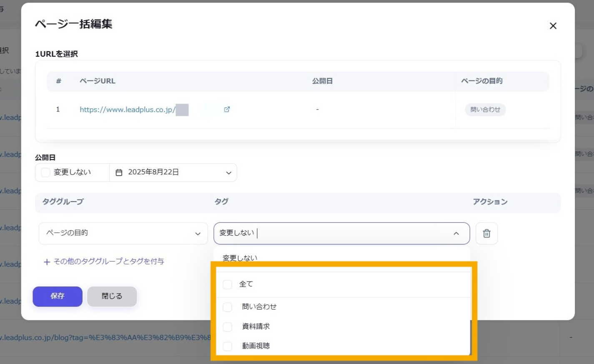Screen dimensions: 594x364
Task: Click その他のタググループとタグを付与 link
Action: click(108, 262)
